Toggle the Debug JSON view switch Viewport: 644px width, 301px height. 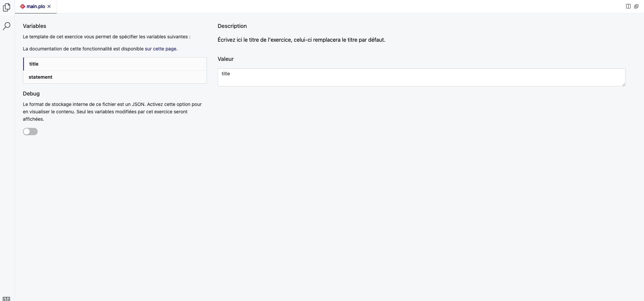click(x=30, y=131)
